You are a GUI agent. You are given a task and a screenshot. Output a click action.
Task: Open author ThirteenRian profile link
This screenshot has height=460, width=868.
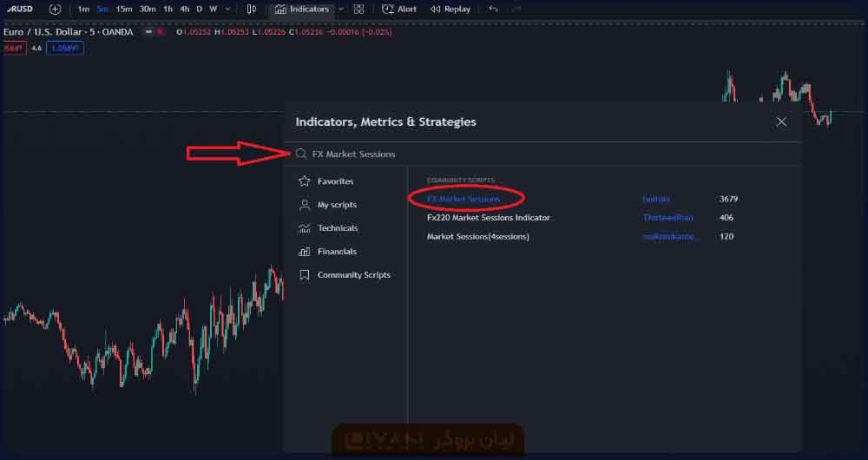click(x=667, y=218)
